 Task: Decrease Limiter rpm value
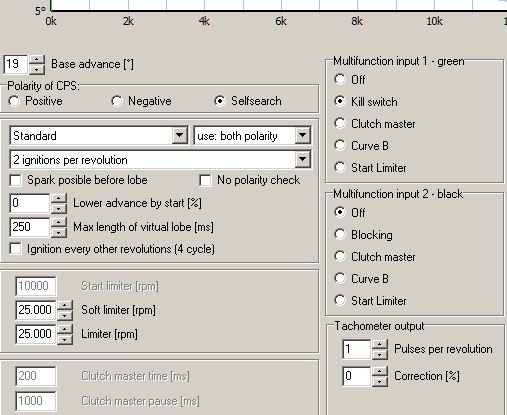pyautogui.click(x=65, y=339)
